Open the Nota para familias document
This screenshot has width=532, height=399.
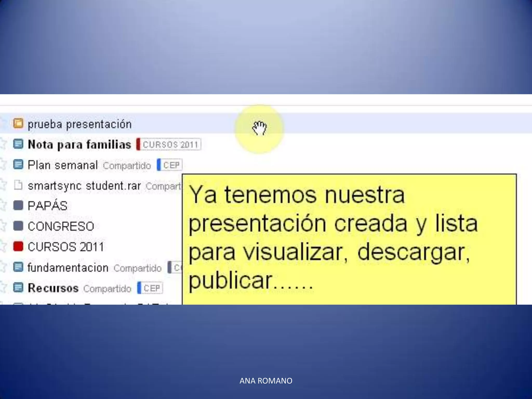pos(79,144)
